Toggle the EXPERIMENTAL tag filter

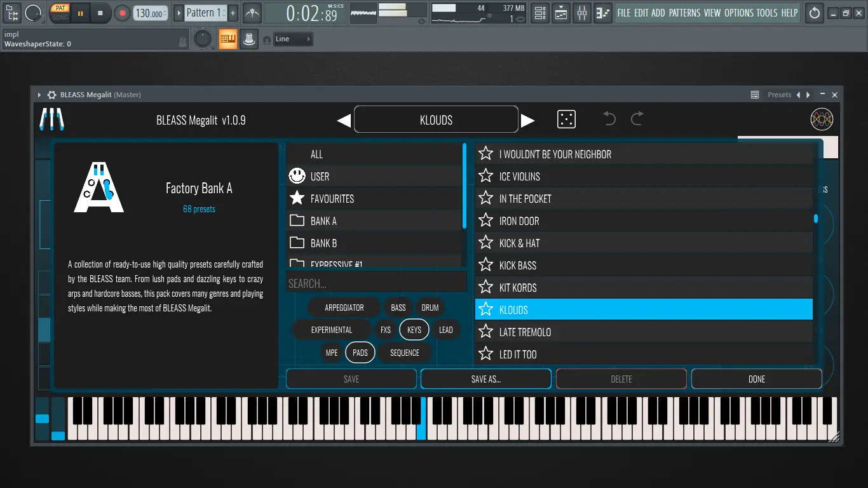pos(332,330)
